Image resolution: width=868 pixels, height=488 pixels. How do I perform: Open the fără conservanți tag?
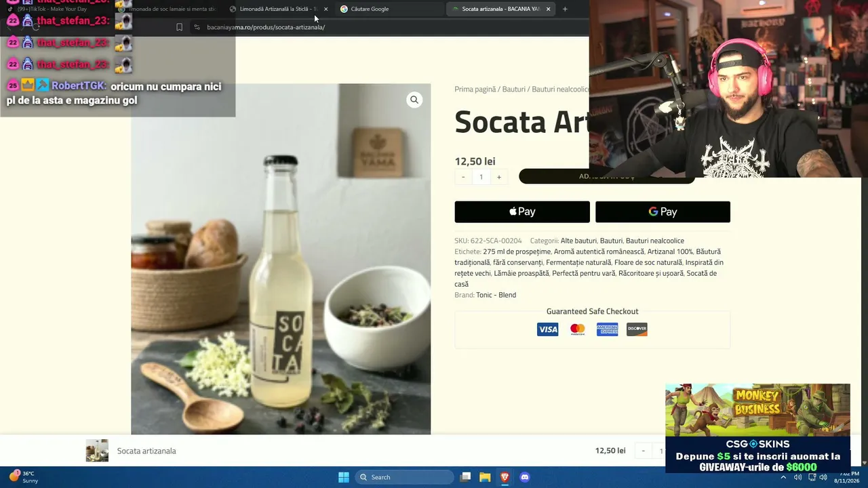518,262
